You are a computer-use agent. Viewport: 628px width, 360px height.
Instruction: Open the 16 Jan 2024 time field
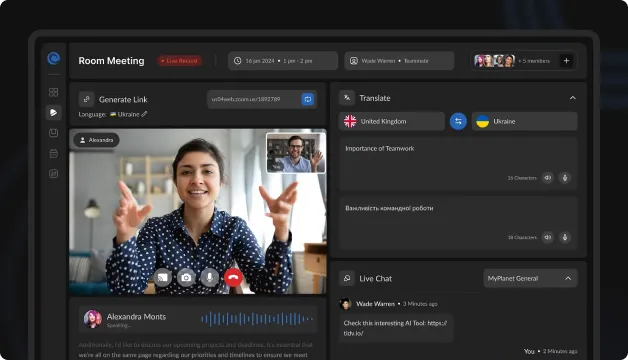283,61
